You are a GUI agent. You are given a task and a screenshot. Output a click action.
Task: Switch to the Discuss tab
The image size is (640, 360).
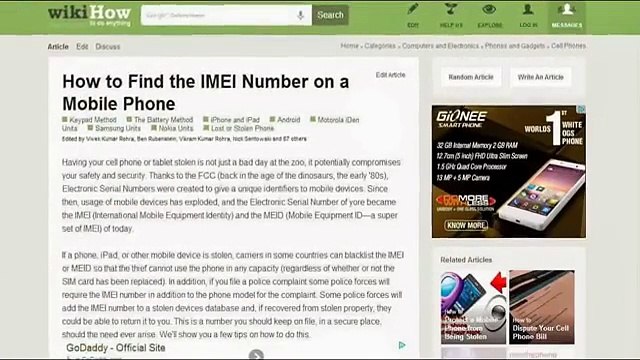[x=108, y=47]
